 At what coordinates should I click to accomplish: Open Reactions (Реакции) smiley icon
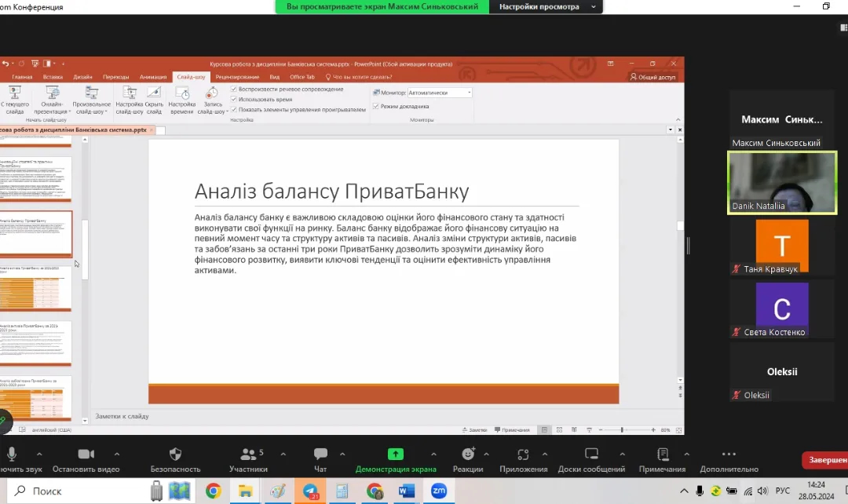pos(468,455)
